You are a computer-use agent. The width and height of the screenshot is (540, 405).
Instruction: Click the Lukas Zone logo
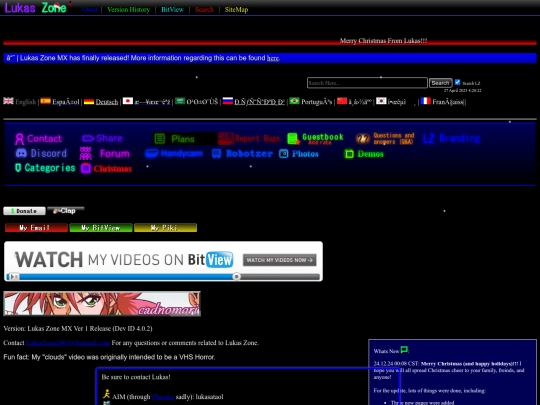(35, 8)
